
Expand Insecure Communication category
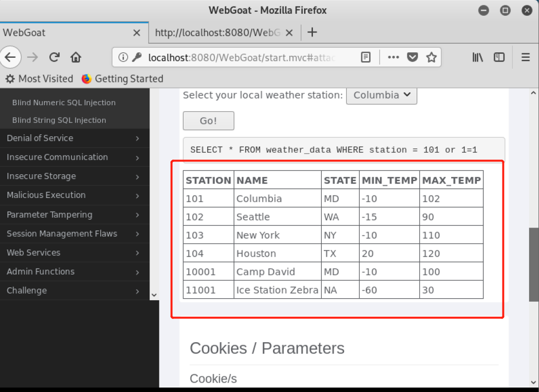[75, 157]
